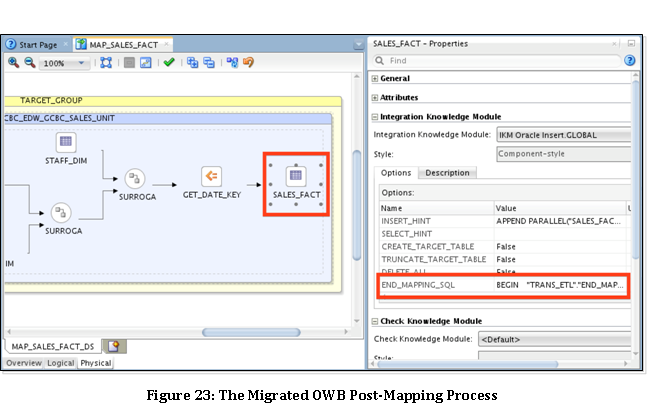The image size is (647, 410).
Task: Open the editor tab list dropdown arrow
Action: coord(358,44)
